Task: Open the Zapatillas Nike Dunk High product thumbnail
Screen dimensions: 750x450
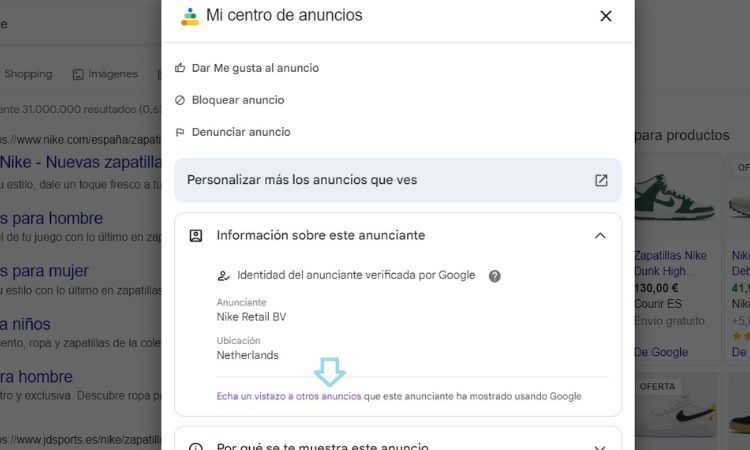Action: pyautogui.click(x=675, y=199)
